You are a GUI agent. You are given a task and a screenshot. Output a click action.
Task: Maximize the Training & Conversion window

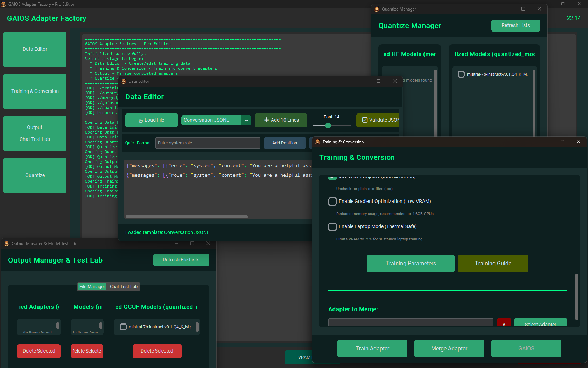(562, 142)
